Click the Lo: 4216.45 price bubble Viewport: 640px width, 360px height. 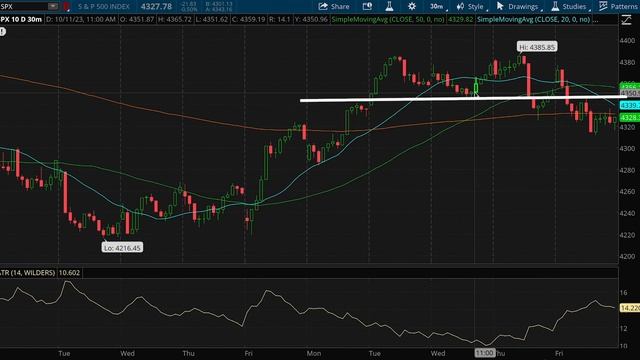click(122, 248)
